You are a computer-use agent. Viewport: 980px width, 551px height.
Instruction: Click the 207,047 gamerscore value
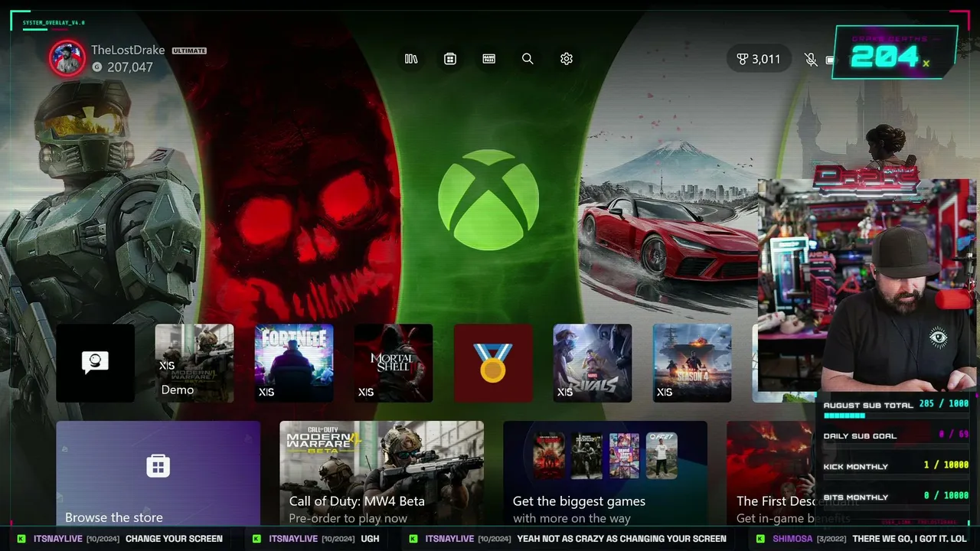point(130,67)
